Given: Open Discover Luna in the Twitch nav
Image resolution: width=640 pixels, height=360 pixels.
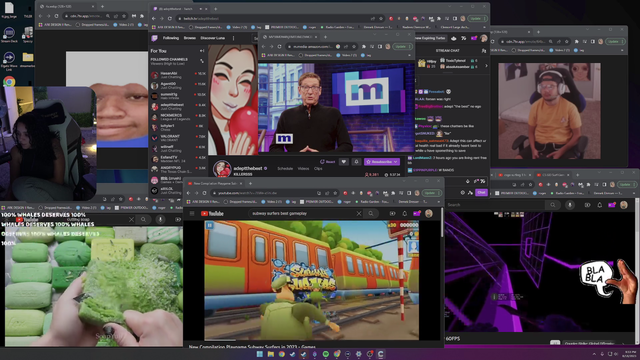Looking at the screenshot, I should (x=213, y=38).
